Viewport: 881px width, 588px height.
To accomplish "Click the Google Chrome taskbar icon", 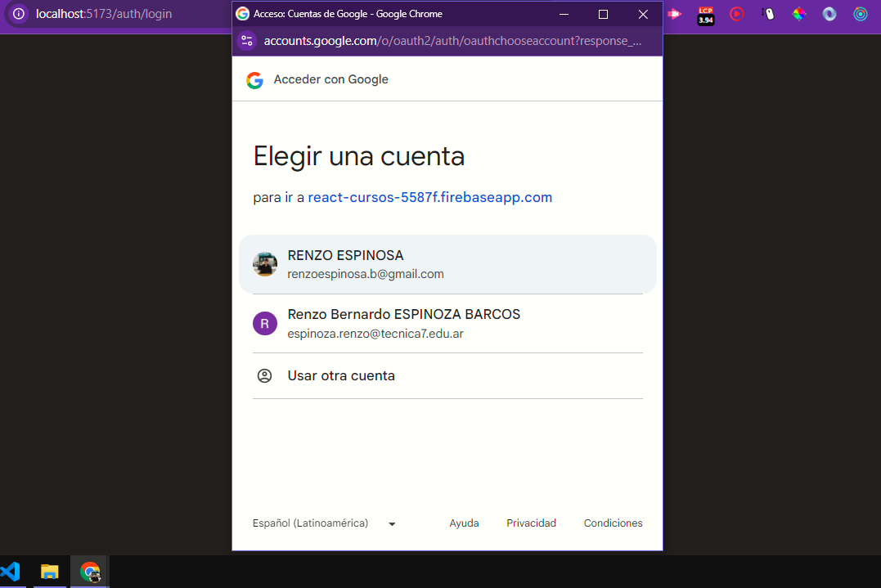I will point(90,572).
